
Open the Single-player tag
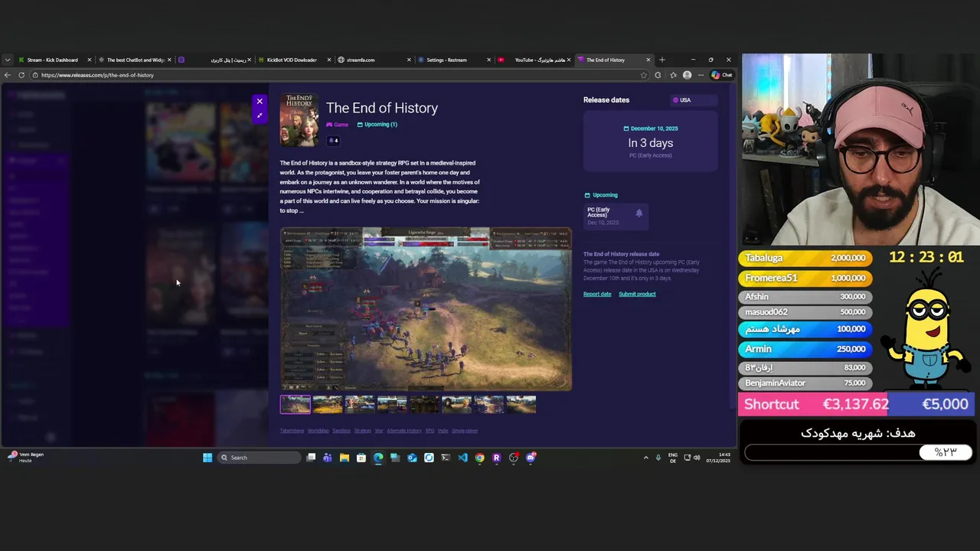[465, 431]
